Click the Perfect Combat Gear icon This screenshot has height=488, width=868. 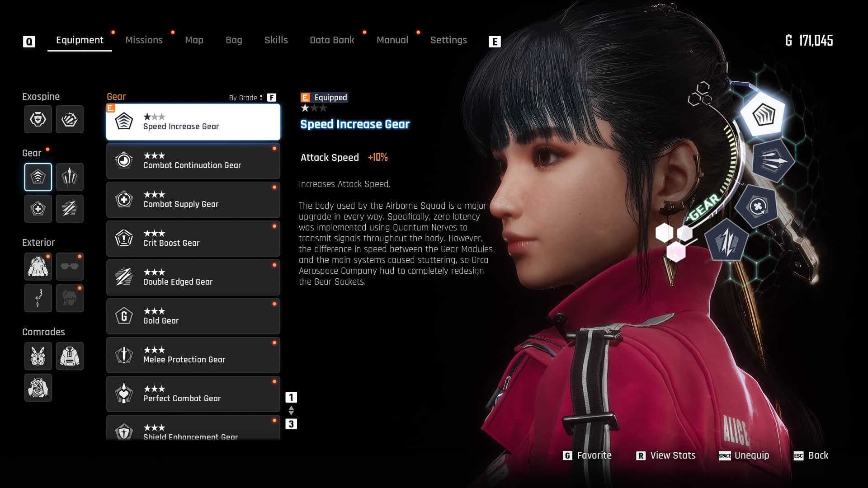pyautogui.click(x=124, y=394)
